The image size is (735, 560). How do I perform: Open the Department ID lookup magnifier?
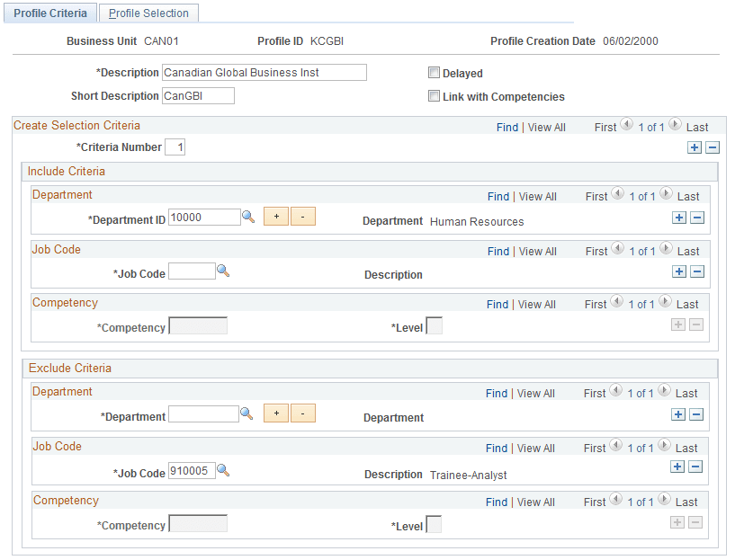[x=248, y=216]
